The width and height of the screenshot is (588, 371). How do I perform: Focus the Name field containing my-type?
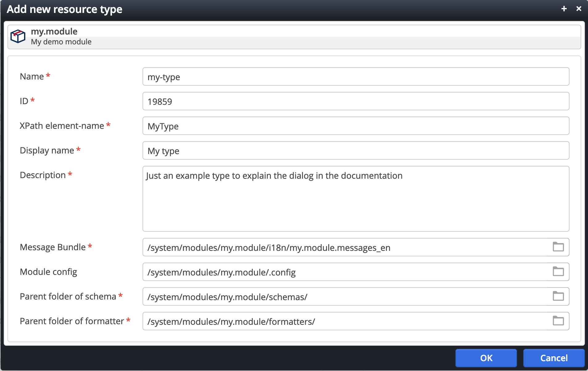(356, 76)
